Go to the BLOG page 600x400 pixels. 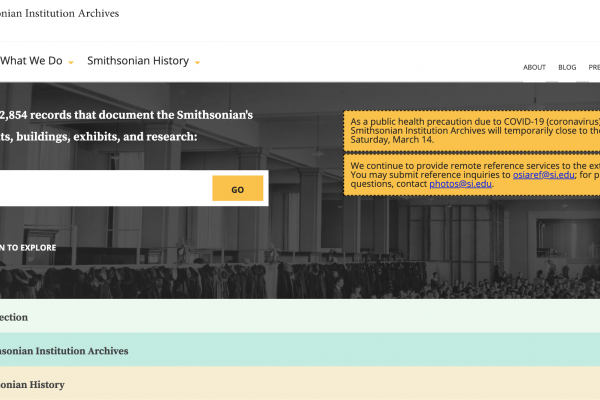click(x=567, y=67)
